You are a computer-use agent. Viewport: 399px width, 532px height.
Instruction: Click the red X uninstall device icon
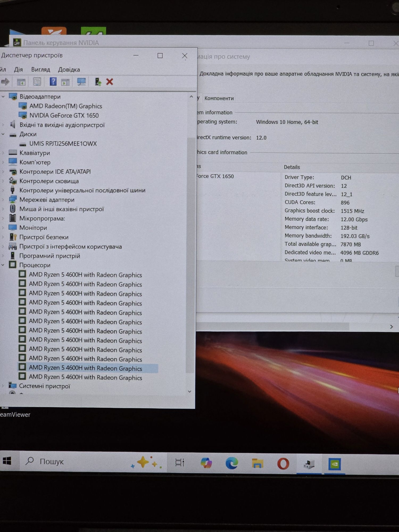point(110,82)
